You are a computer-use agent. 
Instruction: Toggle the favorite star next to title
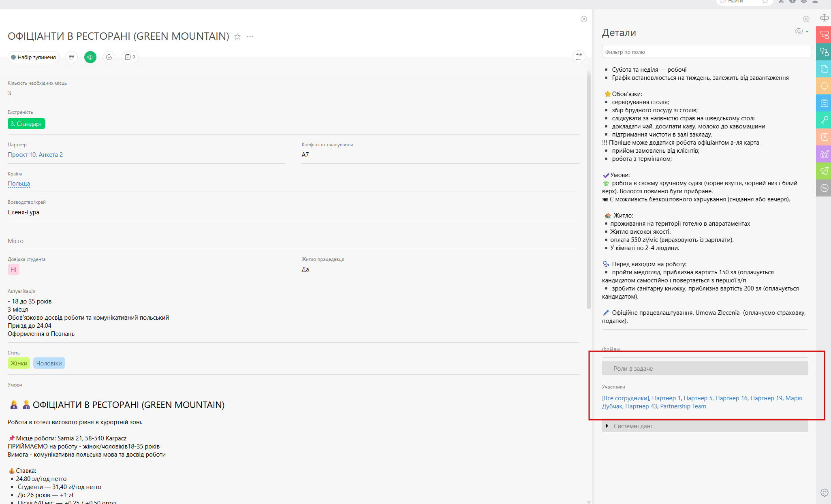point(237,36)
